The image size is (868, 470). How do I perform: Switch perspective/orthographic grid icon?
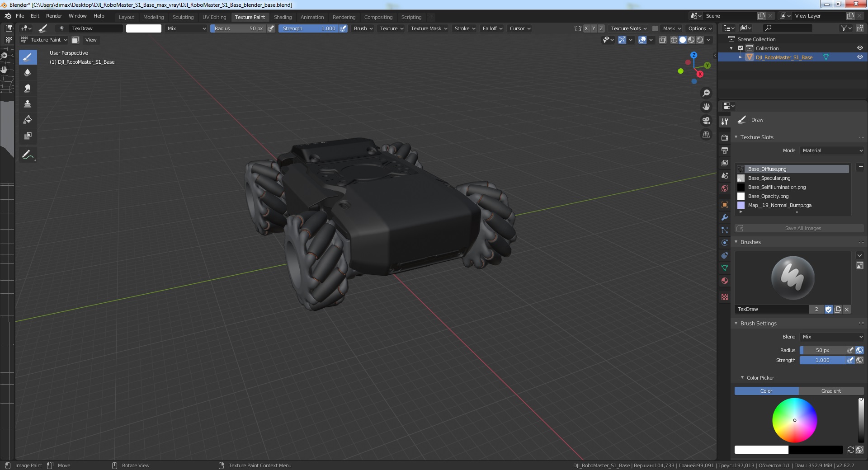click(x=706, y=135)
